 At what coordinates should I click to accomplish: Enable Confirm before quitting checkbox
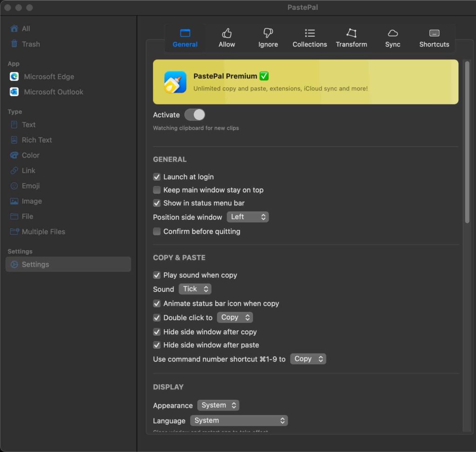(x=157, y=231)
